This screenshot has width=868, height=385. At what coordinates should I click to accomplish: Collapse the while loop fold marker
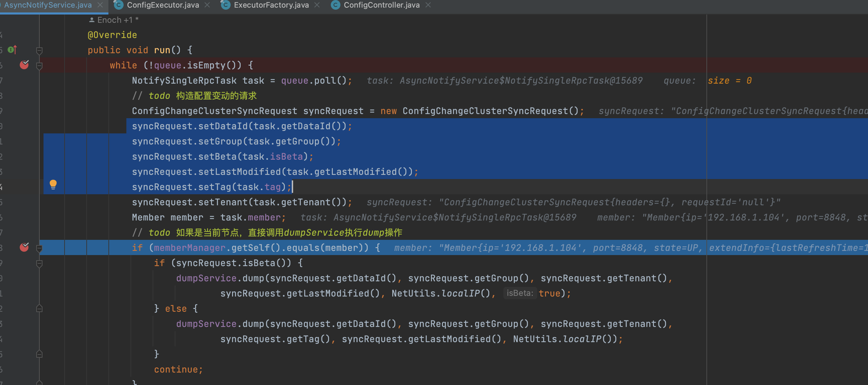tap(39, 66)
